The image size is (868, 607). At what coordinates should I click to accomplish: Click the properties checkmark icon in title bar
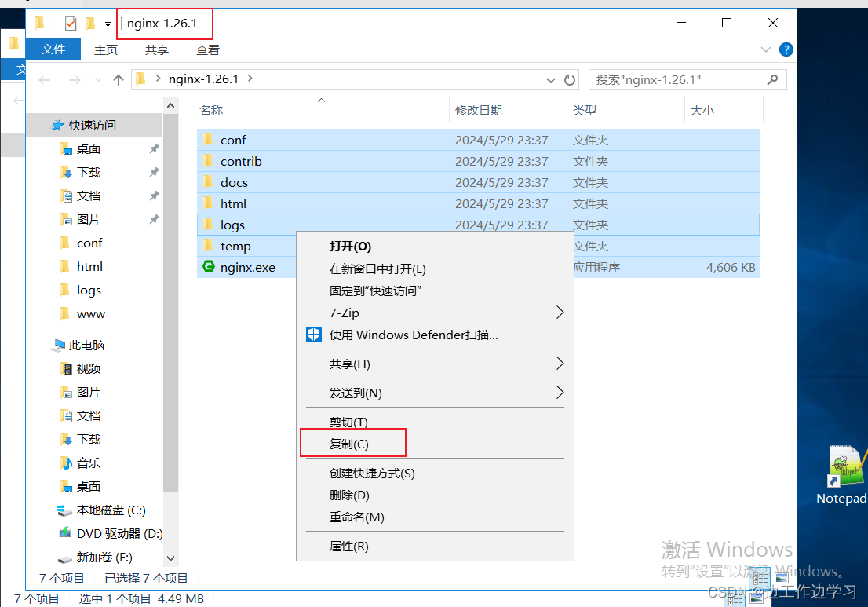(71, 24)
